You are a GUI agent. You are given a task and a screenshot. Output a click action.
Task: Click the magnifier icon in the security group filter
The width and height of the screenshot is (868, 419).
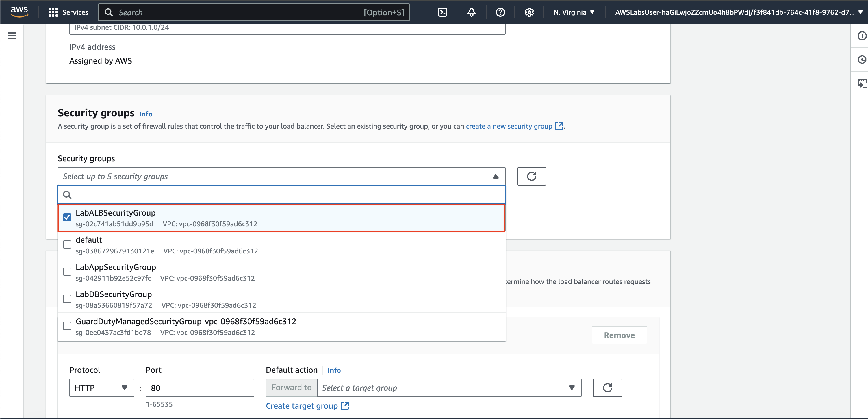pos(67,195)
